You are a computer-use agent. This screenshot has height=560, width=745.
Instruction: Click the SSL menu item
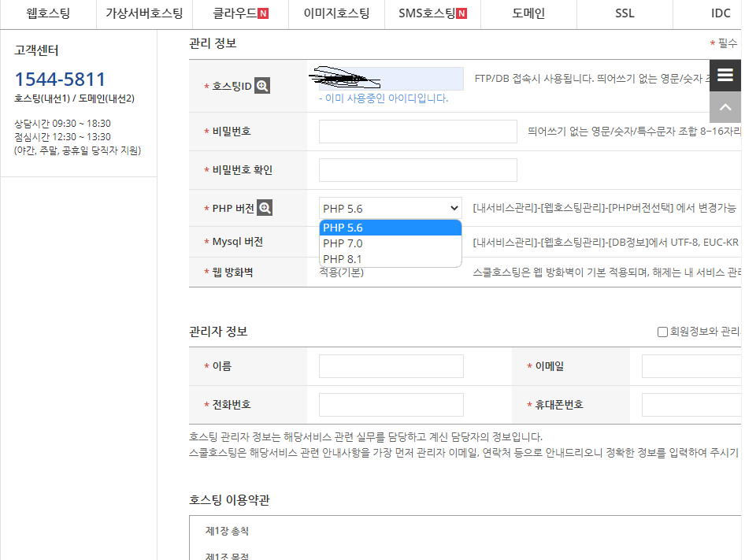[x=625, y=13]
